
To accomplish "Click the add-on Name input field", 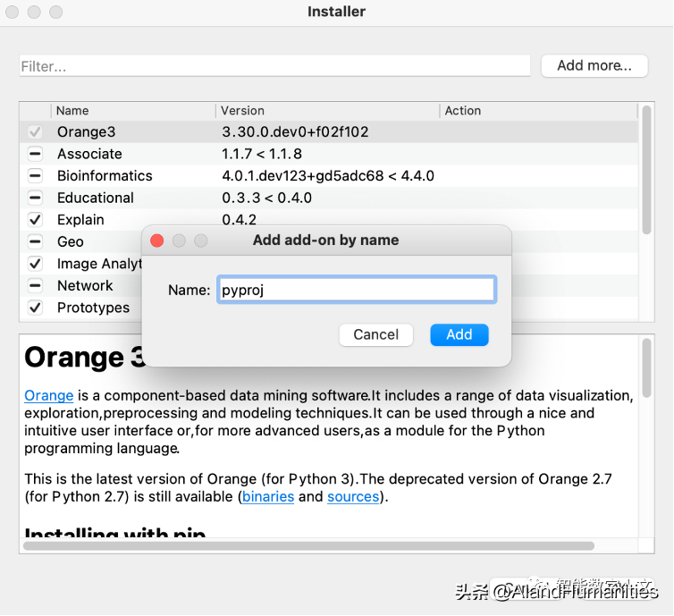I will click(357, 290).
